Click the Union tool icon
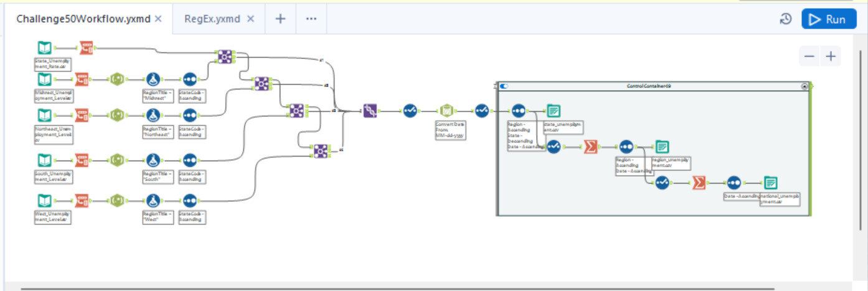 (370, 111)
